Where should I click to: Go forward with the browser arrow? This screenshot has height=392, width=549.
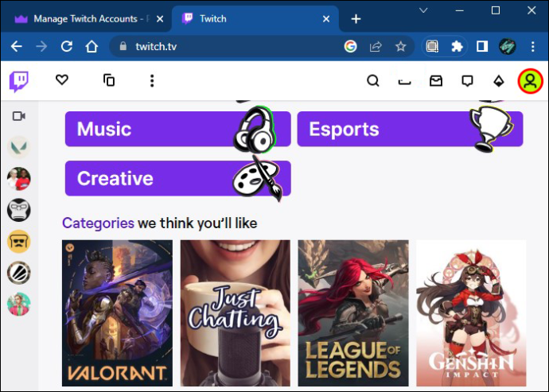(41, 46)
